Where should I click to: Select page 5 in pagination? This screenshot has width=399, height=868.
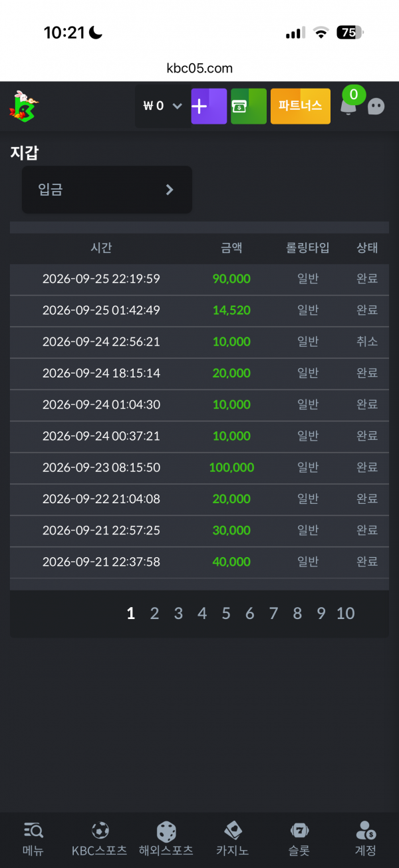[226, 614]
